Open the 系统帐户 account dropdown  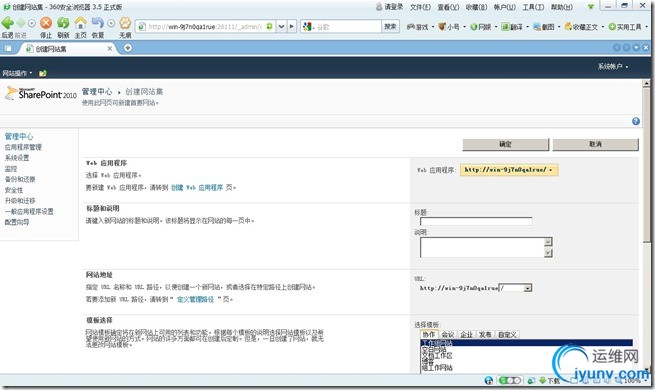tap(613, 66)
